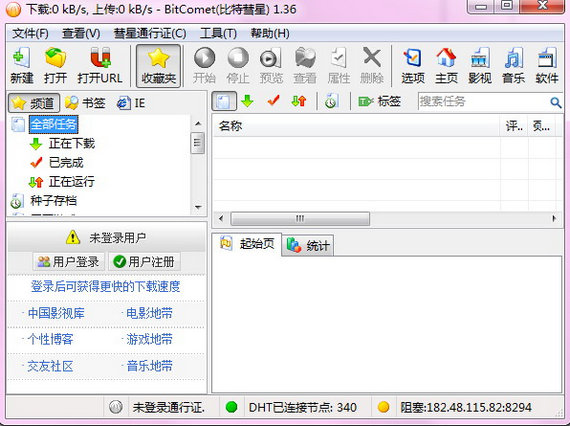
Task: Click the 停止 (Stop) icon
Action: point(238,58)
